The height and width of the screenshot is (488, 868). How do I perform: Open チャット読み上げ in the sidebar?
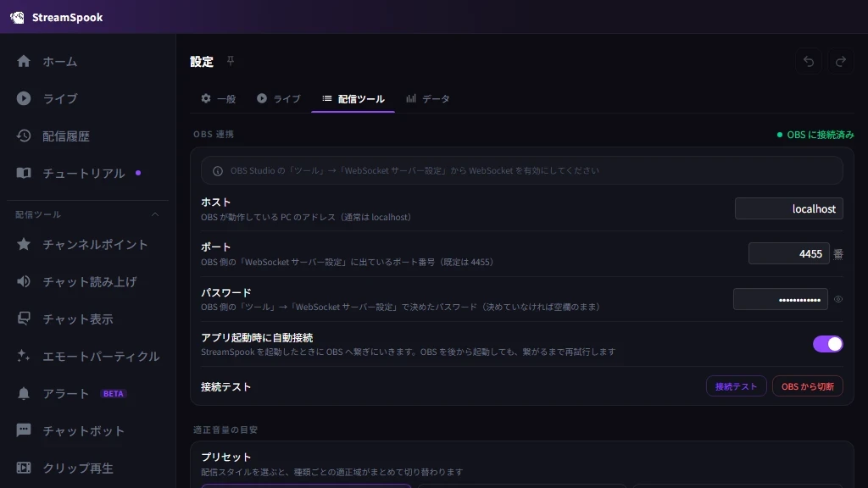pyautogui.click(x=88, y=281)
